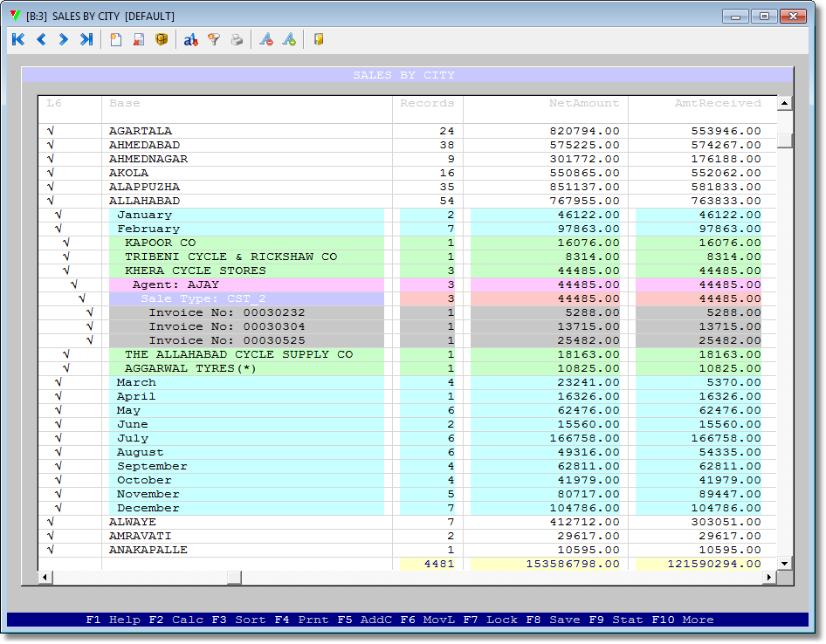The image size is (826, 644).
Task: Create a new document
Action: [x=116, y=38]
